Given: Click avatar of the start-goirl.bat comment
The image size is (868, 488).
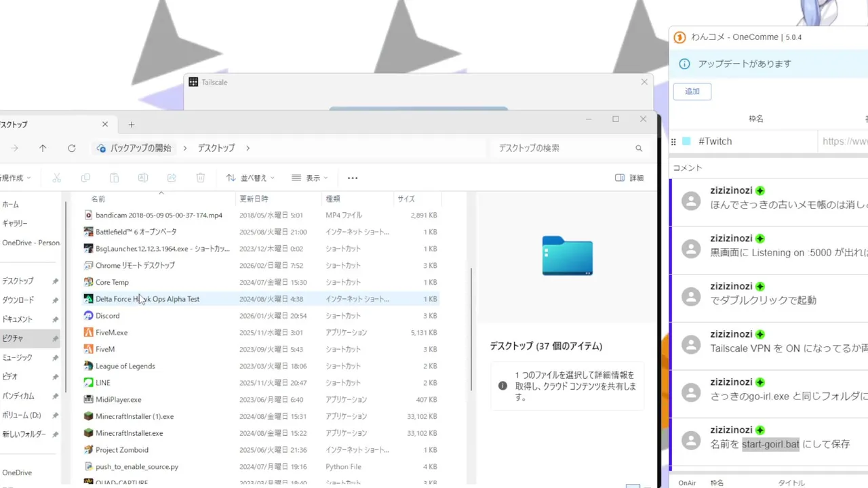Looking at the screenshot, I should 691,441.
